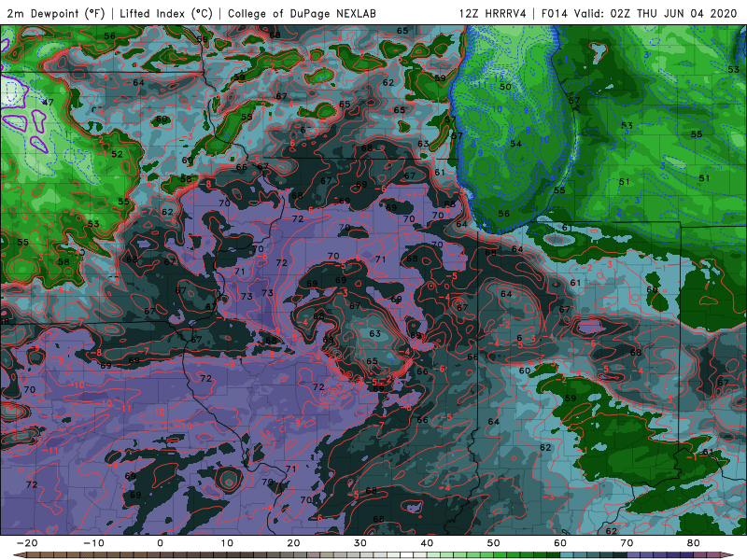Click the '20' color scale label

293,543
